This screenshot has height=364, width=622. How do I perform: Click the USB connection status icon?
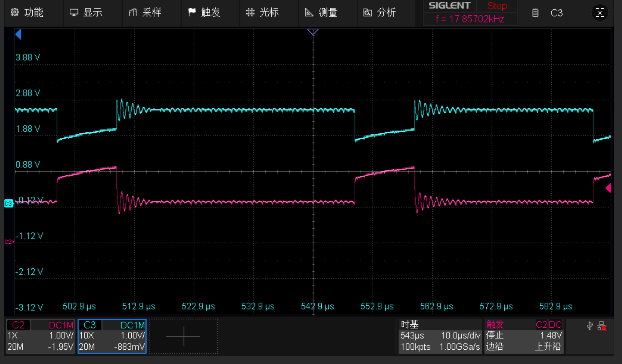[x=590, y=326]
